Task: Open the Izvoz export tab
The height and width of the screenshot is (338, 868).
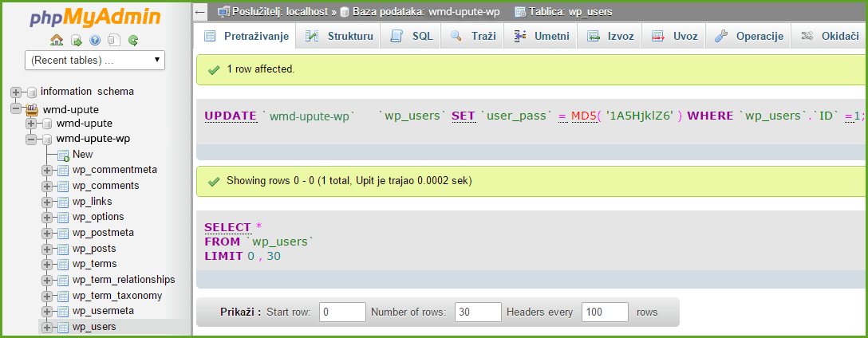Action: 610,37
